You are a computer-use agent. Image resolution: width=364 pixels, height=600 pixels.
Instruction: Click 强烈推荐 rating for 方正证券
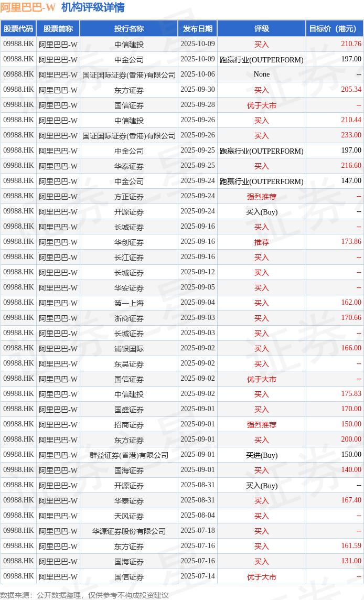coord(261,196)
